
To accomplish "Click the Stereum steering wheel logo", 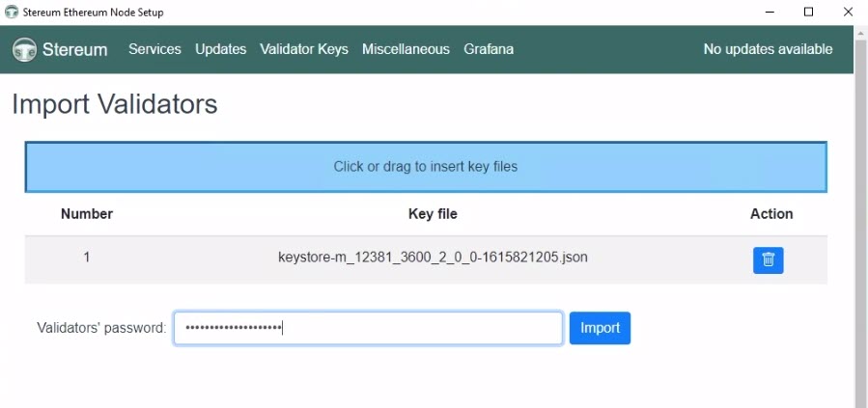I will (24, 50).
